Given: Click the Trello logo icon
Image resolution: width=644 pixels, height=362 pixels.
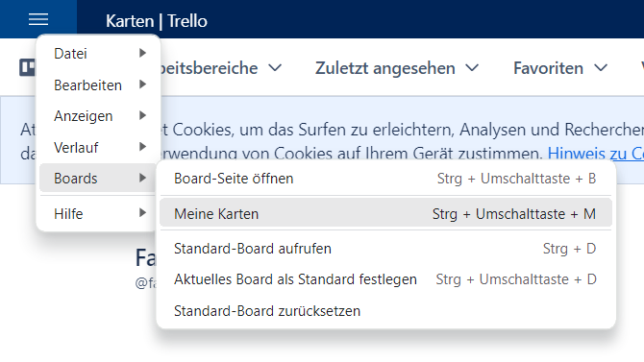Looking at the screenshot, I should point(27,67).
